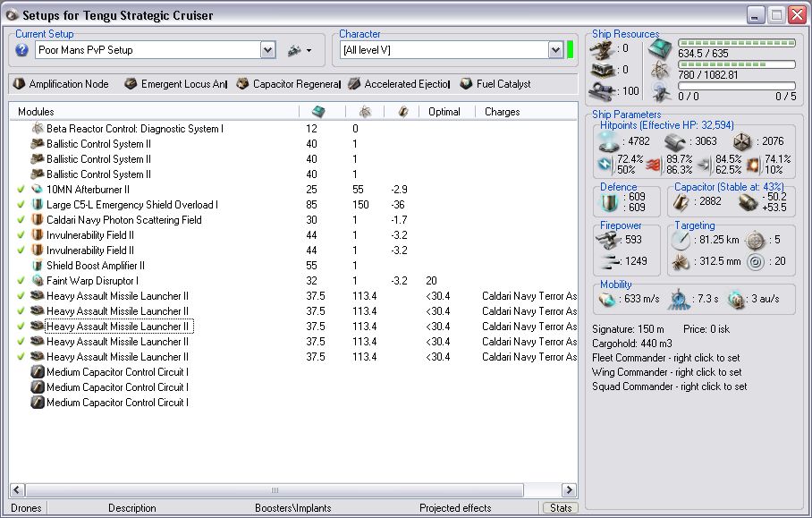Screen dimensions: 812x518
Task: Sort by the Modules column header
Action: pyautogui.click(x=155, y=111)
